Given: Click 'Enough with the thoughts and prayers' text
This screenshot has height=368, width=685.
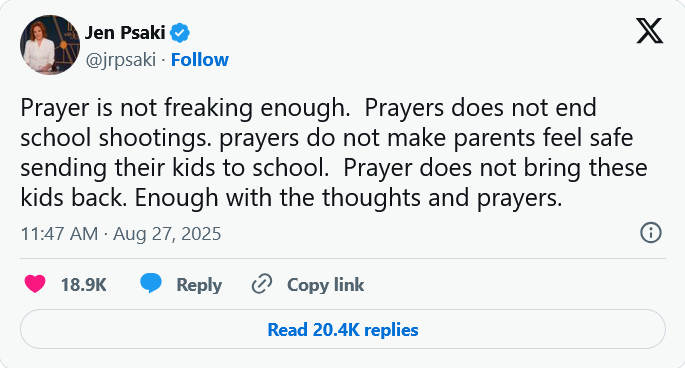Looking at the screenshot, I should (x=348, y=198).
